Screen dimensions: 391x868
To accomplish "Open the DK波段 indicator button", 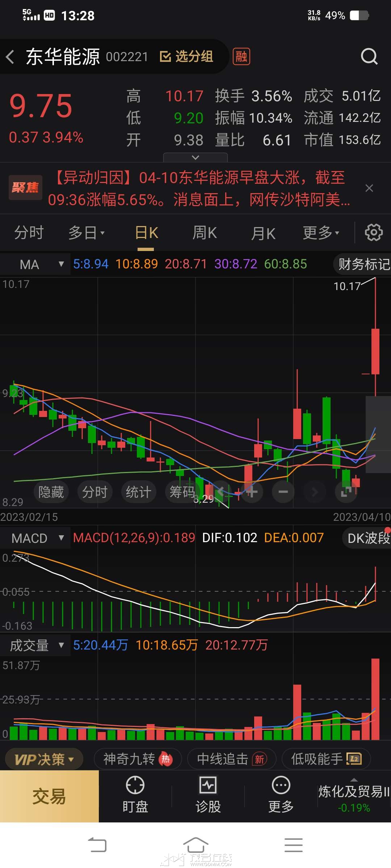I will coord(367,538).
